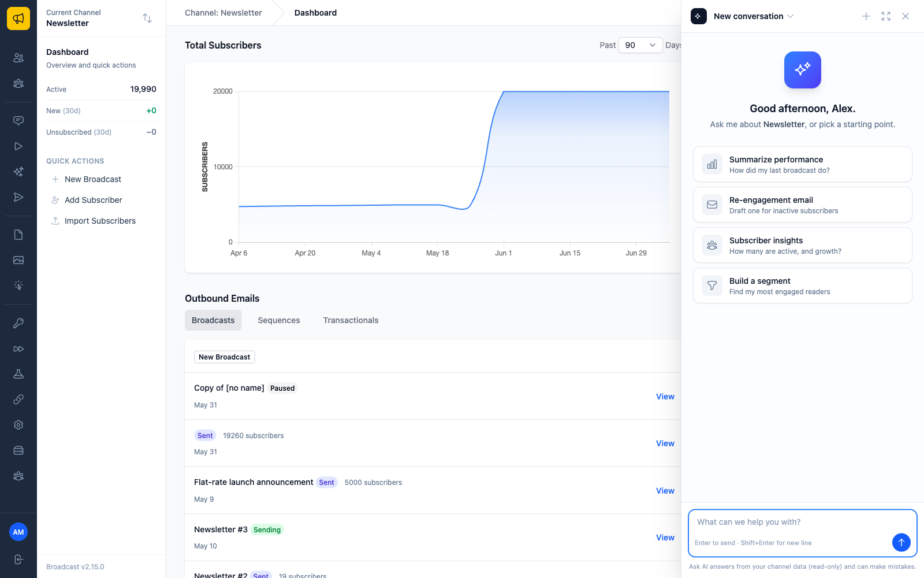Open the fast-forward icon in the sidebar
The height and width of the screenshot is (578, 924).
tap(18, 349)
